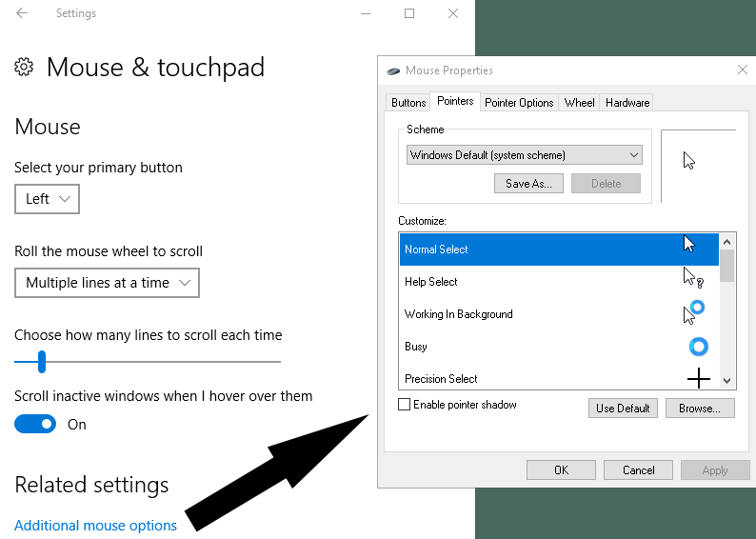Click the lines to scroll slider handle
The width and height of the screenshot is (756, 539).
42,362
